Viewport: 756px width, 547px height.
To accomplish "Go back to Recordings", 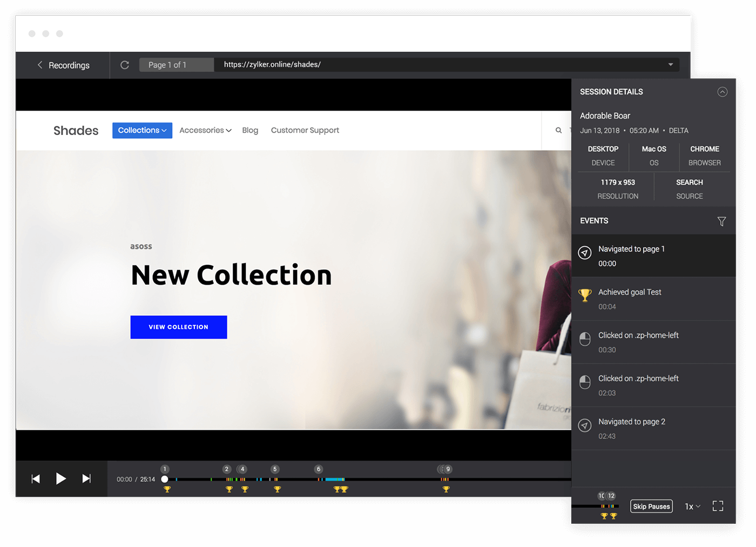I will (63, 65).
